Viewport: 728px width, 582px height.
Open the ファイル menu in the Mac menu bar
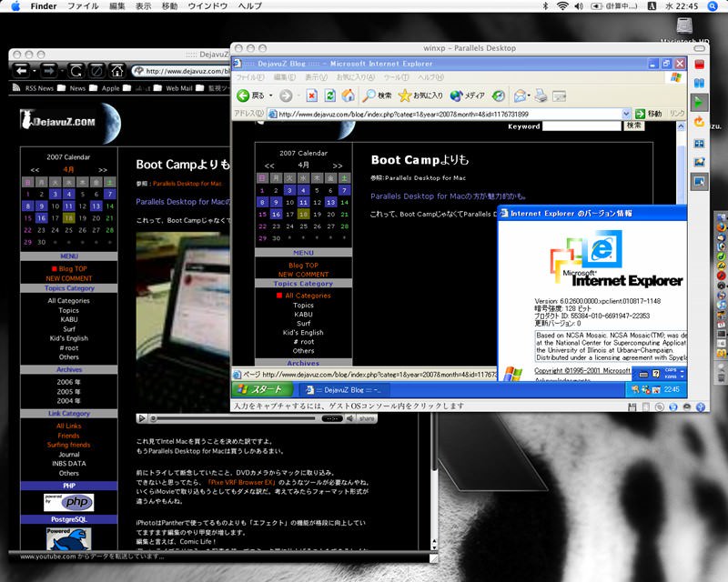83,6
